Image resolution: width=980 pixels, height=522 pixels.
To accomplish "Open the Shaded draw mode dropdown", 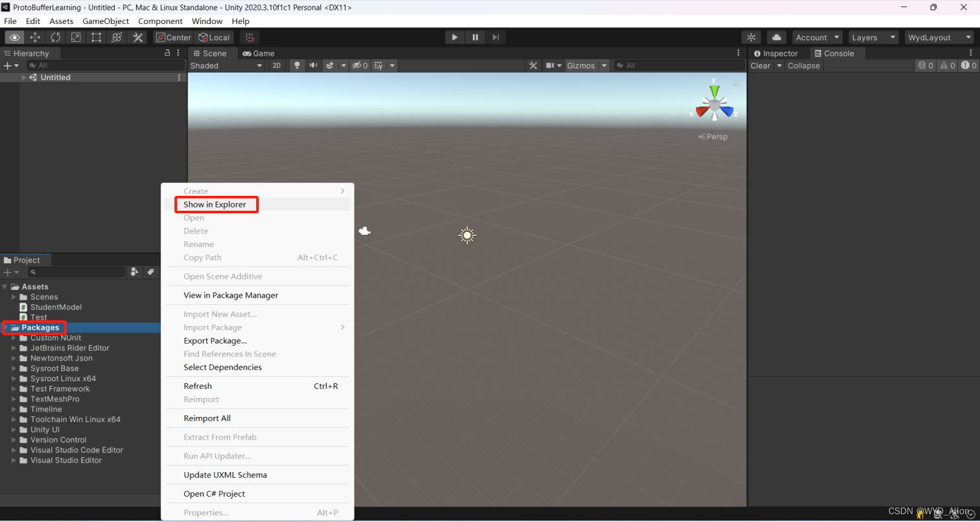I will [x=226, y=65].
